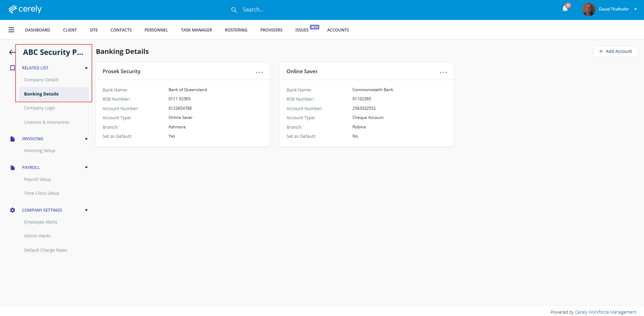Select Company Logo in sidebar
Screen dimensions: 644x316
tap(39, 108)
